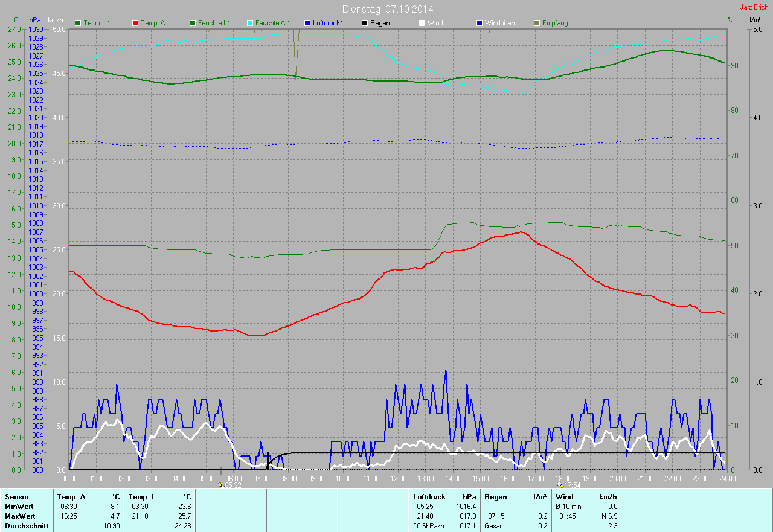Click the Regen table header

[495, 497]
